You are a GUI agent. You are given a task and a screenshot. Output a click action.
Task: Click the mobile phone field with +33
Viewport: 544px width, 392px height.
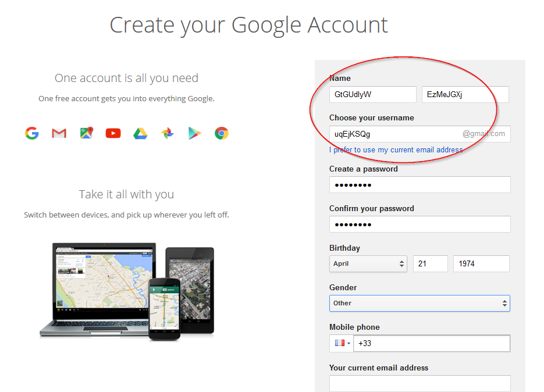click(432, 343)
